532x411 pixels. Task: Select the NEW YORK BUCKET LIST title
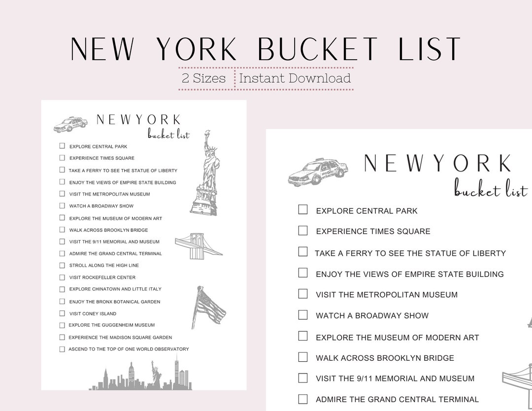[266, 48]
